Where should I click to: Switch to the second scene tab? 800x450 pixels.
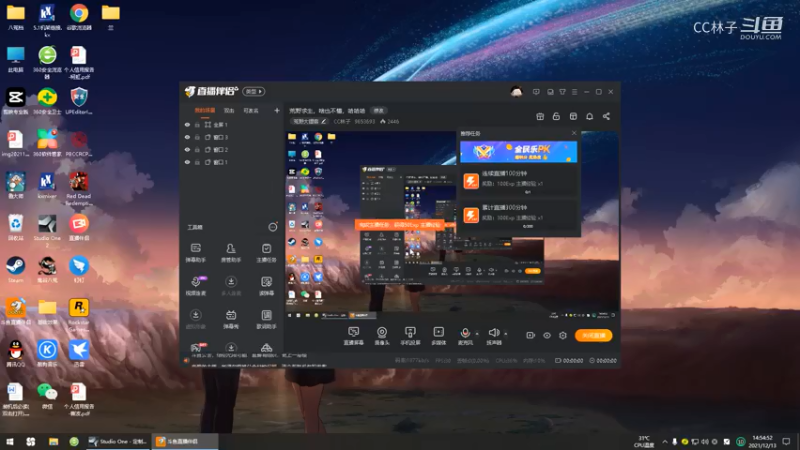point(229,110)
